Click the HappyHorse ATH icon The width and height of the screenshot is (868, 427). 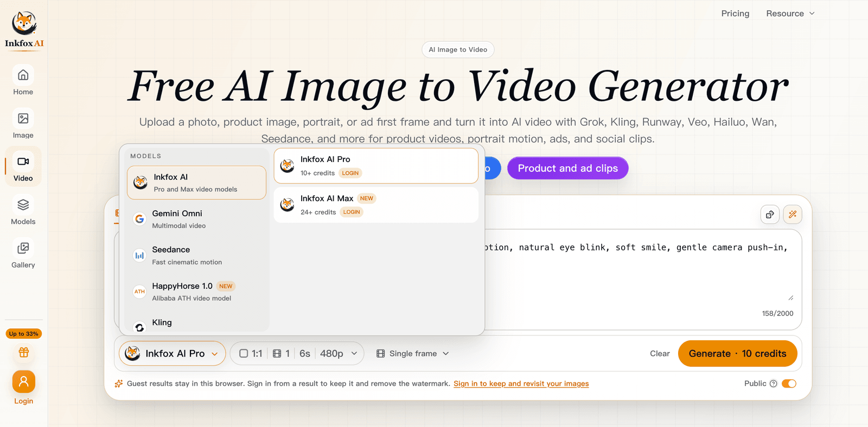(139, 292)
